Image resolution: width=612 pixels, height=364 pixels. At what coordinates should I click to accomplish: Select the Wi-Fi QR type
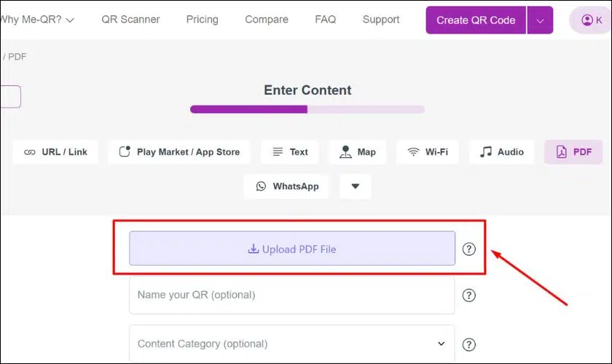click(x=428, y=151)
